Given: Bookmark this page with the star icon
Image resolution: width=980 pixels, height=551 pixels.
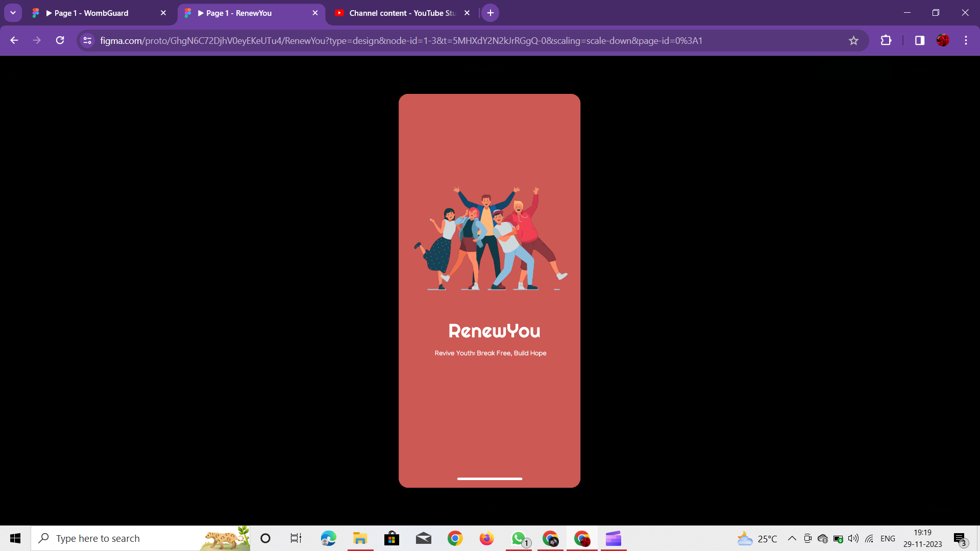Looking at the screenshot, I should tap(853, 40).
